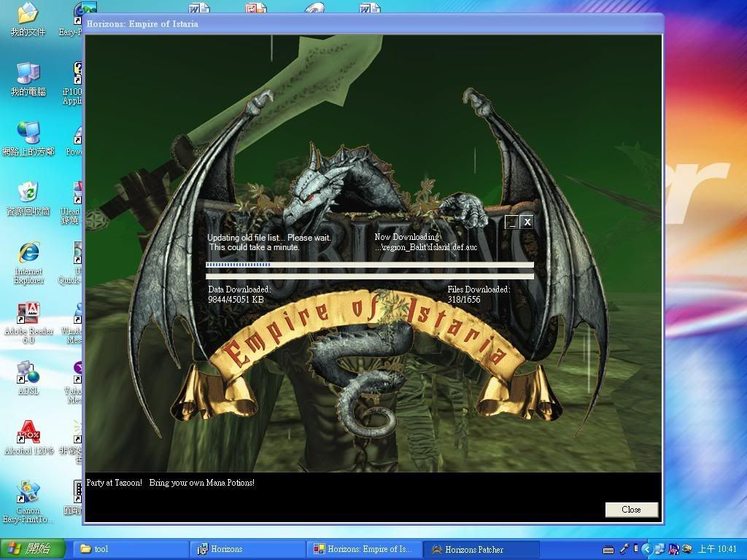Switch to the Horizons taskbar button
The width and height of the screenshot is (747, 560).
[x=247, y=549]
